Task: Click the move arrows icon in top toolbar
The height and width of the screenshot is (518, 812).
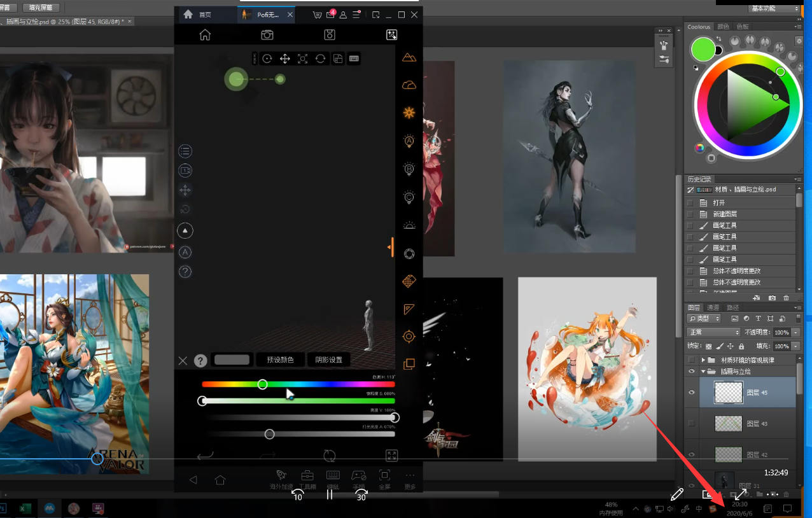Action: [x=285, y=59]
